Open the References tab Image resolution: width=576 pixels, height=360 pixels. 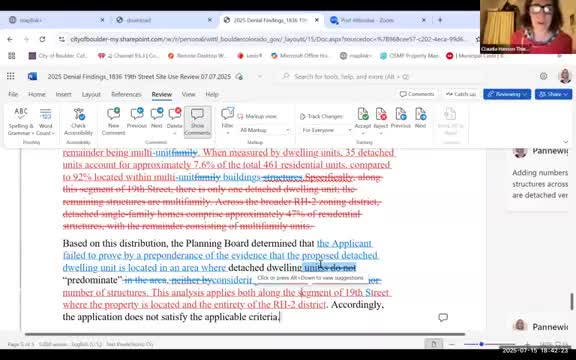pos(126,94)
